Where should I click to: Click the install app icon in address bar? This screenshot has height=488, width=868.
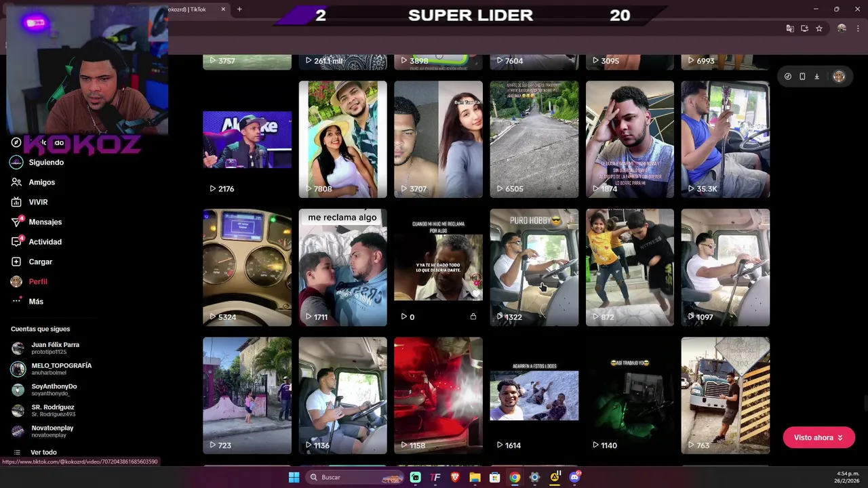[x=804, y=28]
